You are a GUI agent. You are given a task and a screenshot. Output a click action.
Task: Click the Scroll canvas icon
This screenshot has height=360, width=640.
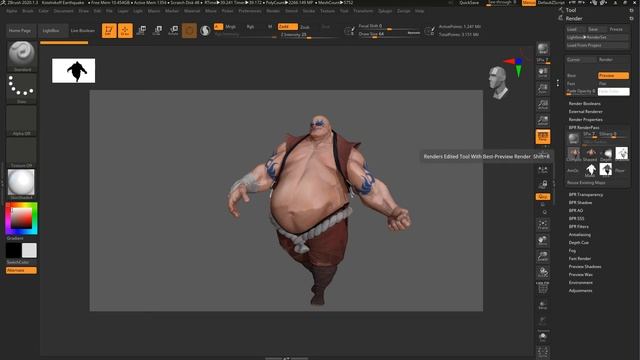point(543,73)
